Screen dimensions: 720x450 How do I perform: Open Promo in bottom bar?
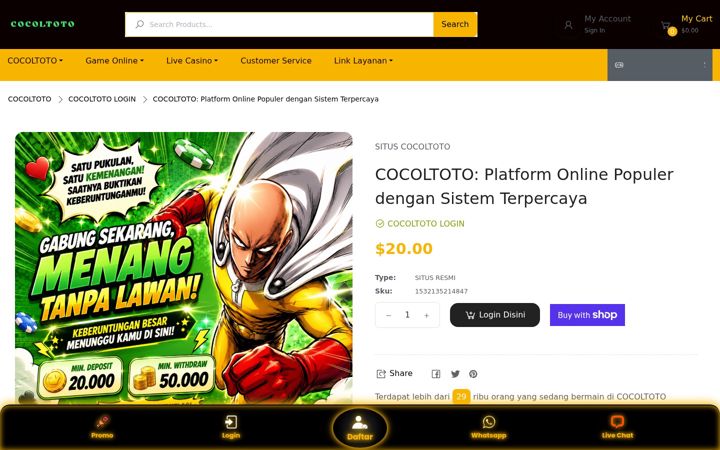(102, 427)
